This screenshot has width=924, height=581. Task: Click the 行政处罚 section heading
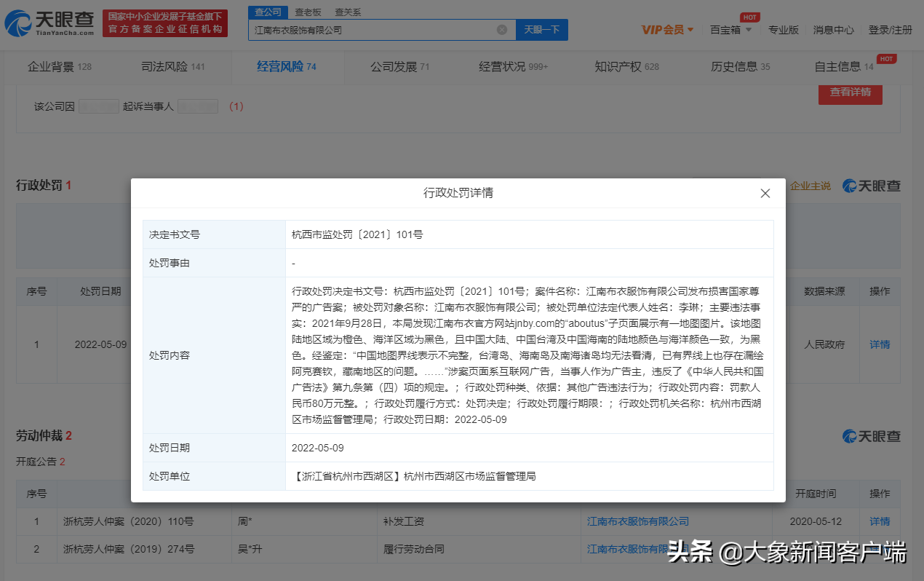point(44,185)
